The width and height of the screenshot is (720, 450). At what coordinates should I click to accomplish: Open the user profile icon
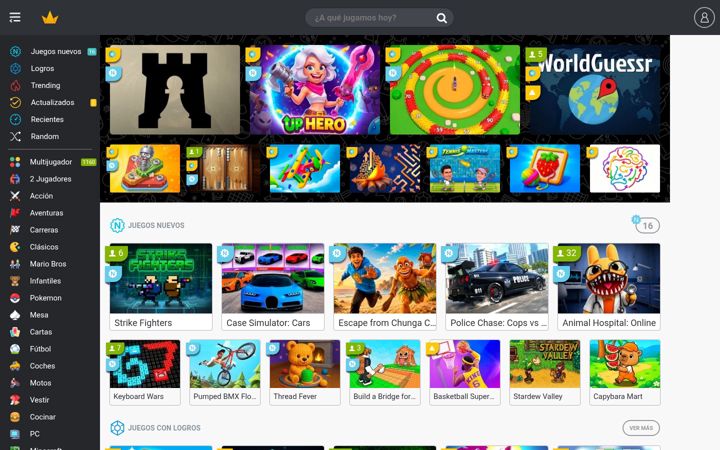point(704,17)
